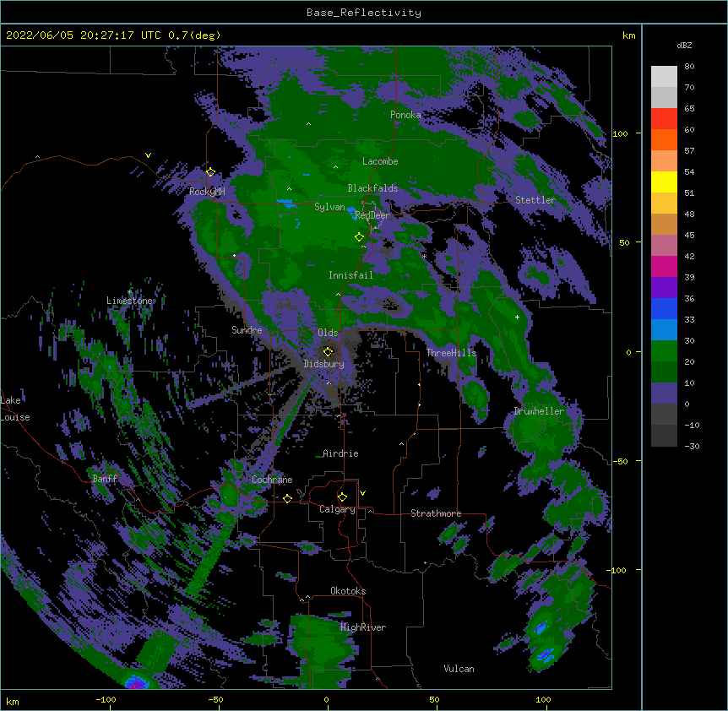The image size is (728, 711).
Task: Click the Didsbury city label
Action: point(324,364)
